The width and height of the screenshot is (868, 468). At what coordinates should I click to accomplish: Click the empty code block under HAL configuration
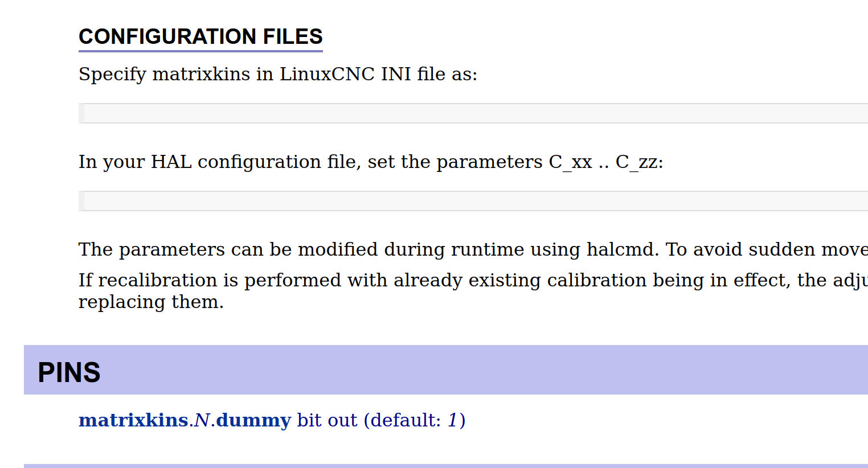coord(473,201)
